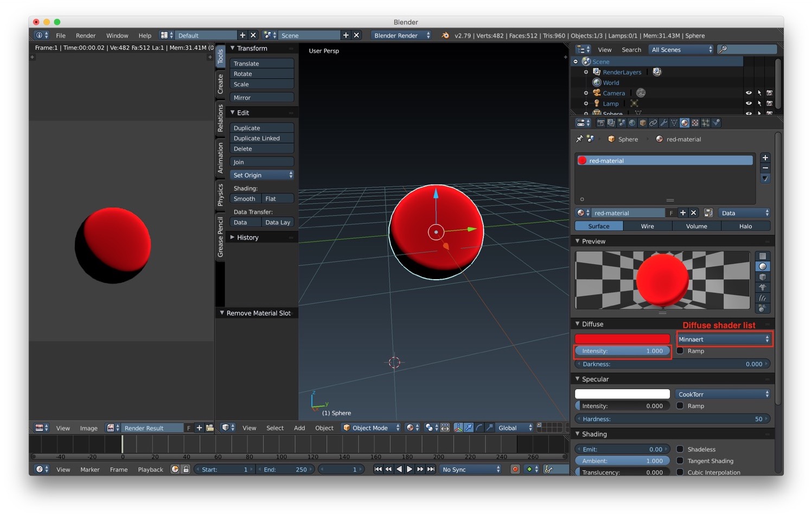Viewport: 812px width, 517px height.
Task: Jump to the first frame in timeline
Action: click(378, 469)
